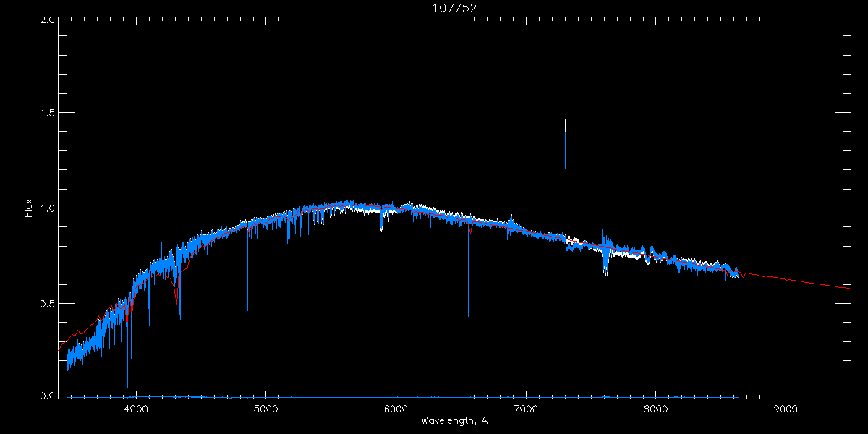
Task: Click the 5000 wavelength tick label
Action: (265, 408)
